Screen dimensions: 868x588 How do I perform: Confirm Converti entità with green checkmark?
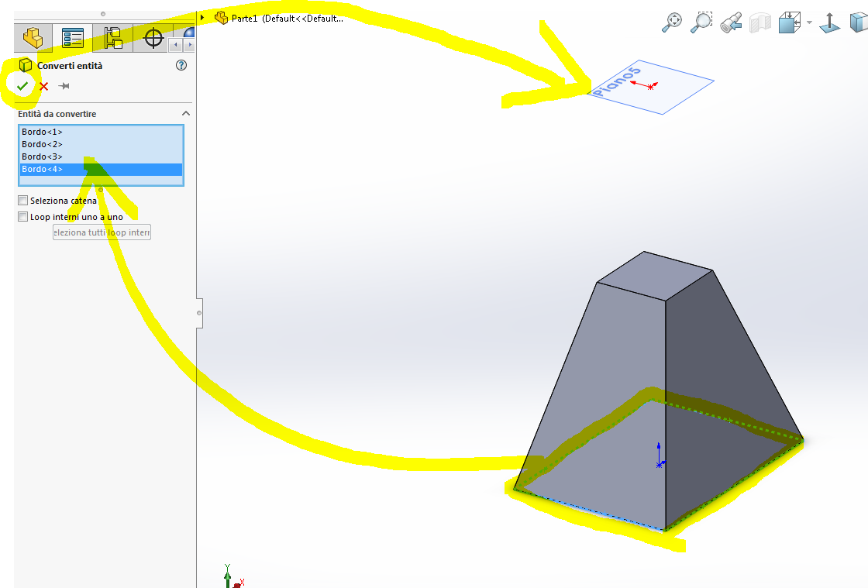(x=22, y=86)
